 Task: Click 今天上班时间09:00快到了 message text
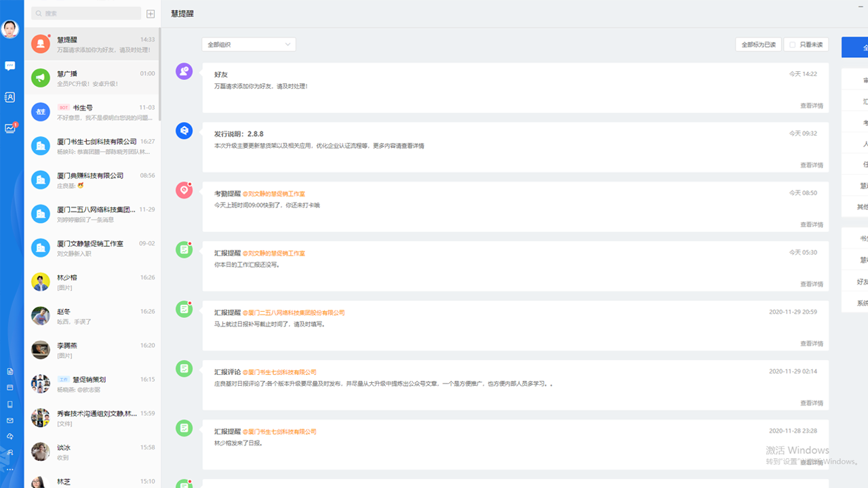pyautogui.click(x=267, y=205)
